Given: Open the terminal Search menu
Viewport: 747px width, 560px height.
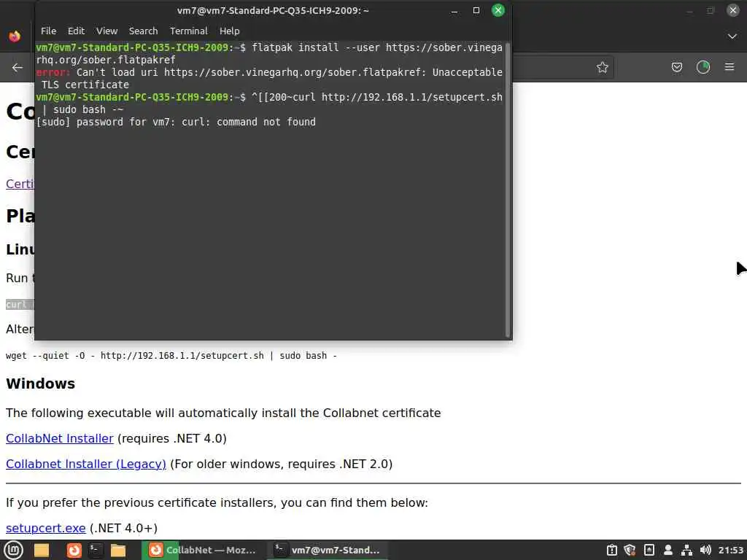Looking at the screenshot, I should (x=143, y=31).
